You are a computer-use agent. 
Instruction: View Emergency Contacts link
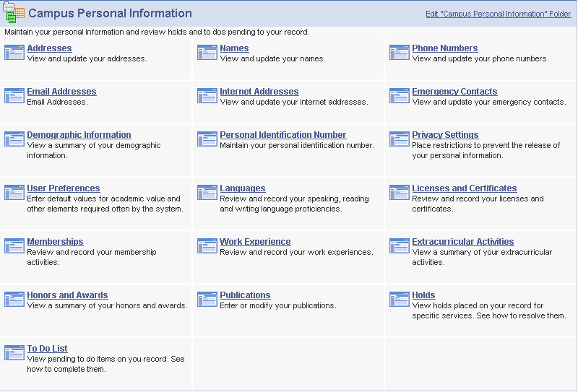454,92
